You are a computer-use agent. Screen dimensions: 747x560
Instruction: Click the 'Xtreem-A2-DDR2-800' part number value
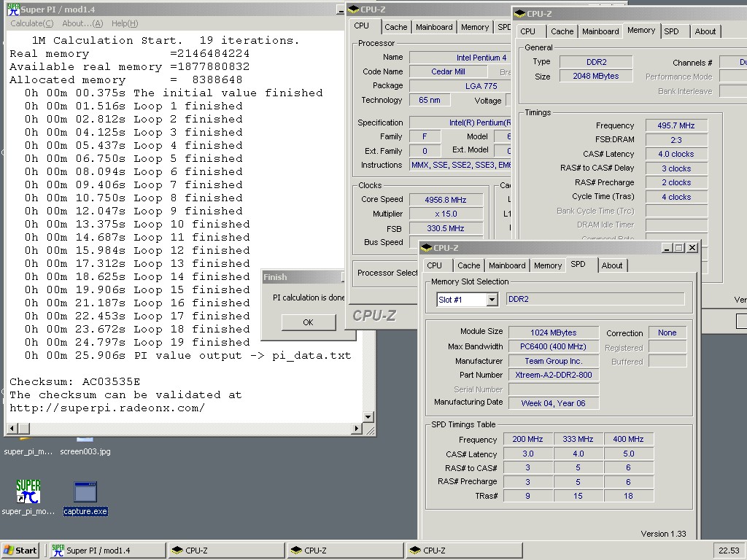click(x=554, y=375)
